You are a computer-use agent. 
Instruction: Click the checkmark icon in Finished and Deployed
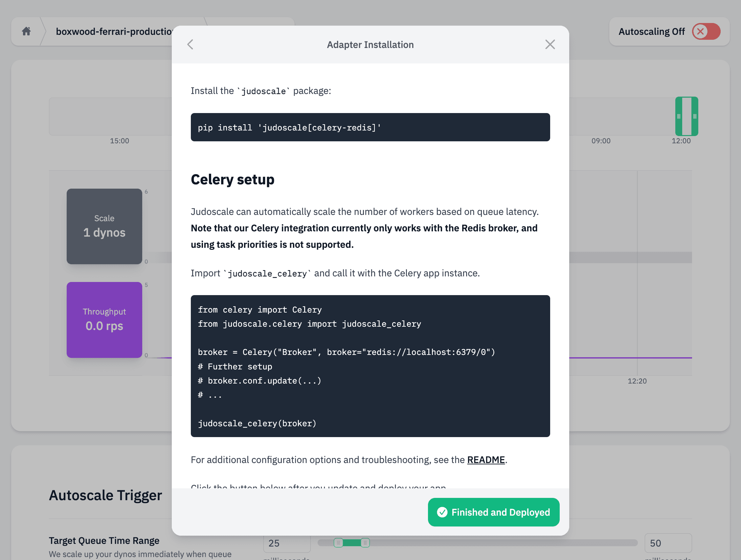tap(443, 512)
